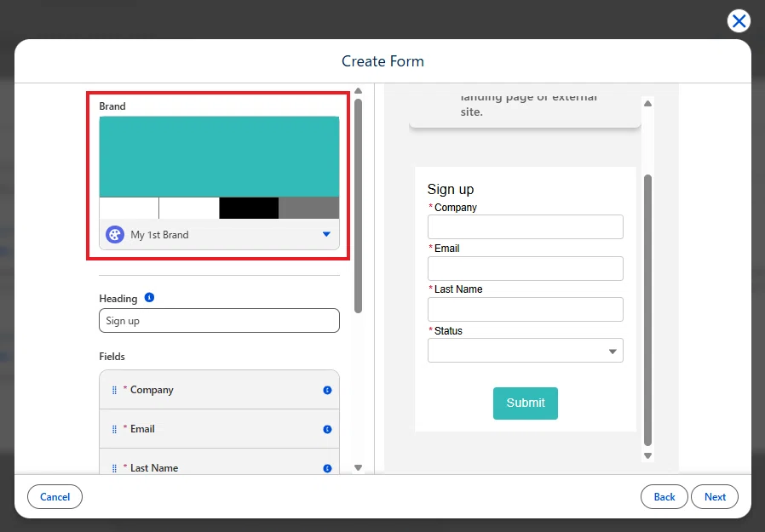Click the brand palette icon

pyautogui.click(x=115, y=235)
